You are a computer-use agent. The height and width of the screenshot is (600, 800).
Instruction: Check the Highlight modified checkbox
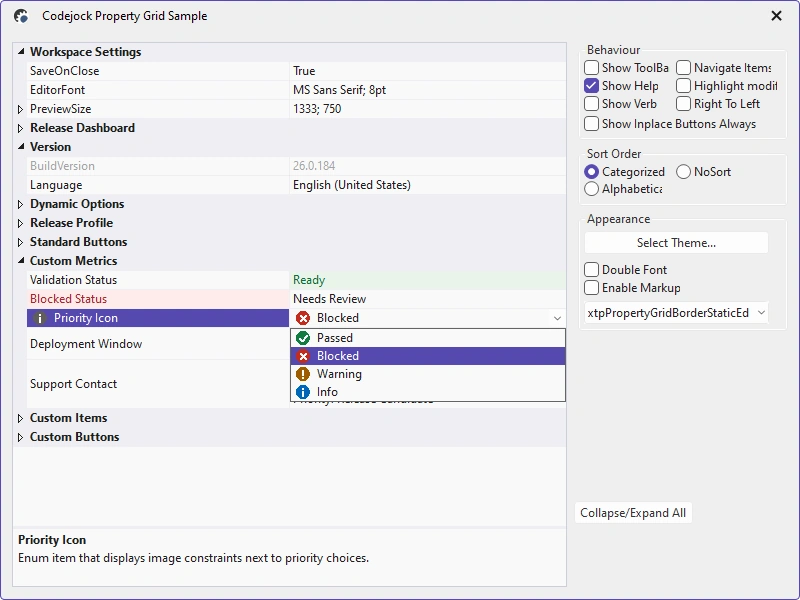[684, 86]
